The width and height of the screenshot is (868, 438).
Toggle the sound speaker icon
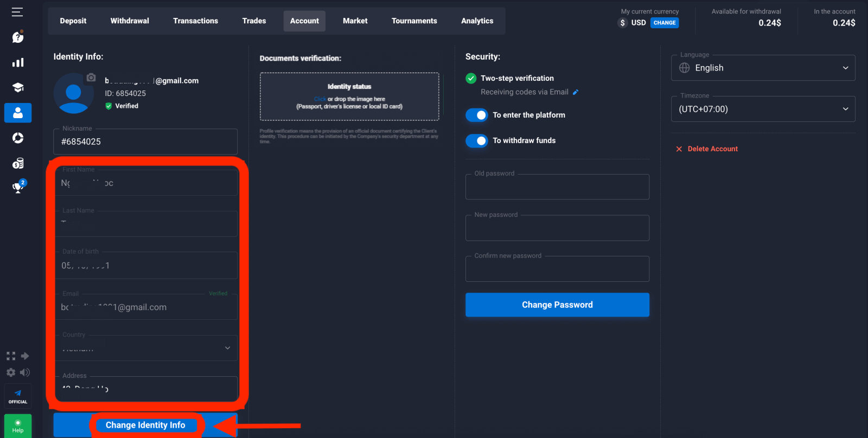(25, 372)
